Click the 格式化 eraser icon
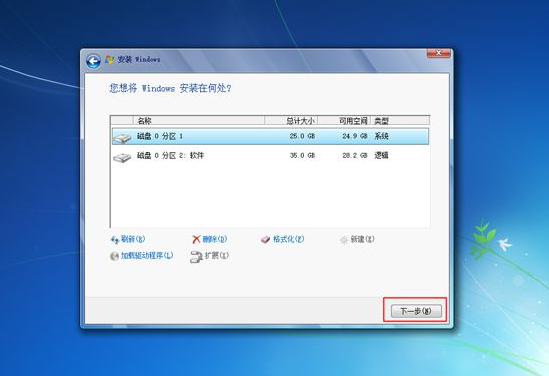The width and height of the screenshot is (549, 376). [x=265, y=239]
